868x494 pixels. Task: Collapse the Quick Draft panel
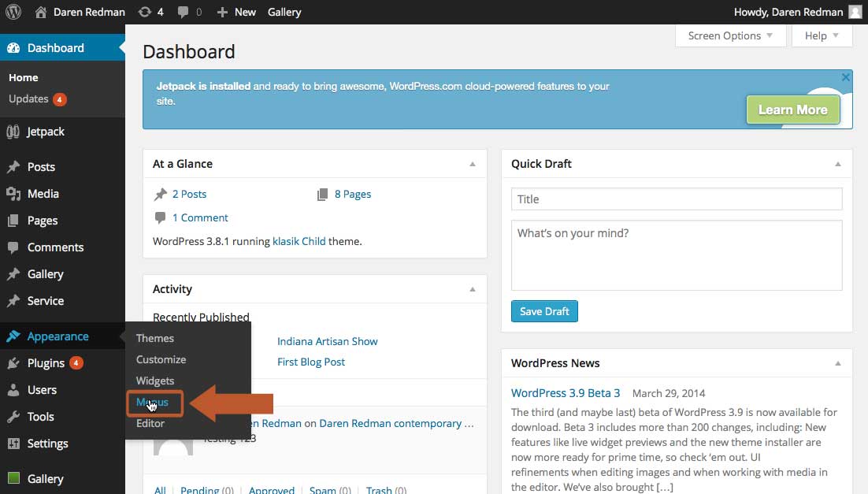pos(837,164)
